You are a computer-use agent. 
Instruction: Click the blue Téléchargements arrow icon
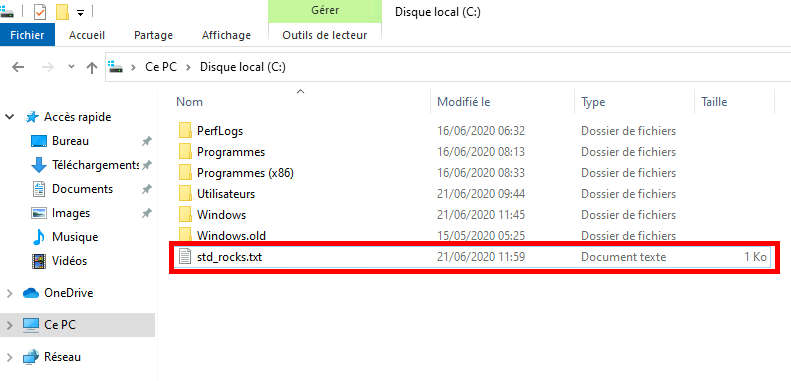[39, 165]
